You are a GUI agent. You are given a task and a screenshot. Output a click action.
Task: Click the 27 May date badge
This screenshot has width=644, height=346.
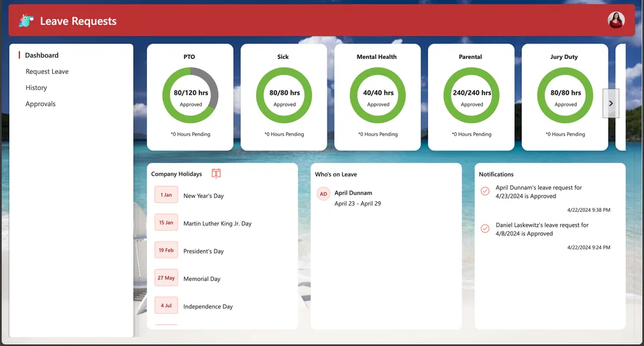[x=166, y=278]
